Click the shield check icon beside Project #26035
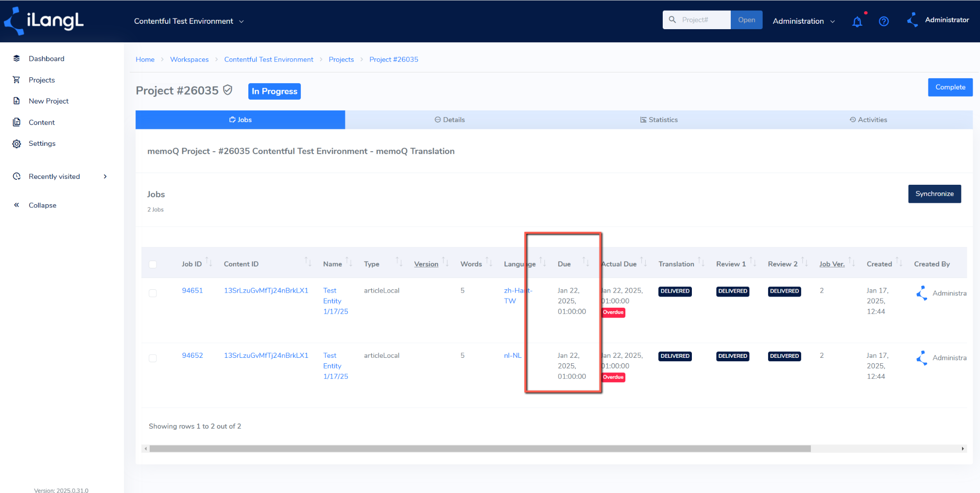 pyautogui.click(x=227, y=90)
